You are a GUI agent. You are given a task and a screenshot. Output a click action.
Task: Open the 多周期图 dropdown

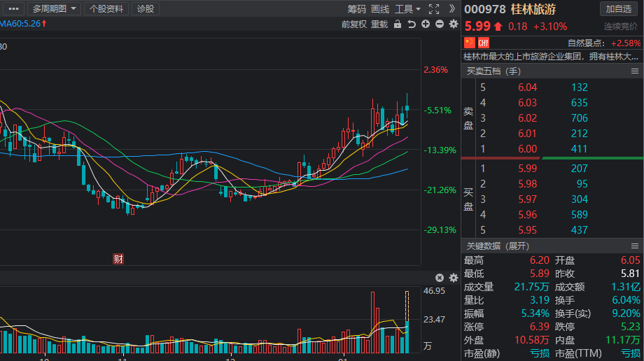[55, 9]
